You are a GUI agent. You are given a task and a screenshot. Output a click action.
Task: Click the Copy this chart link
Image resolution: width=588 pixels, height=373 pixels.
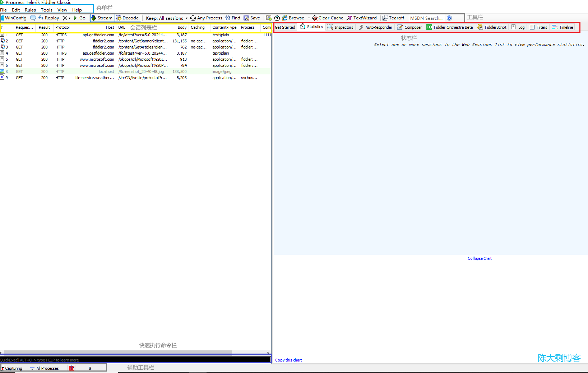pyautogui.click(x=288, y=360)
